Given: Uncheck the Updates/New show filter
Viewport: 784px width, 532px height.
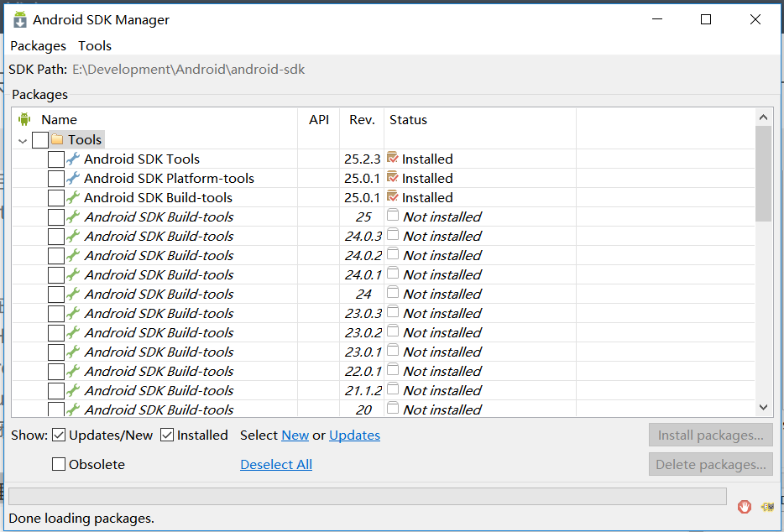Looking at the screenshot, I should 59,435.
